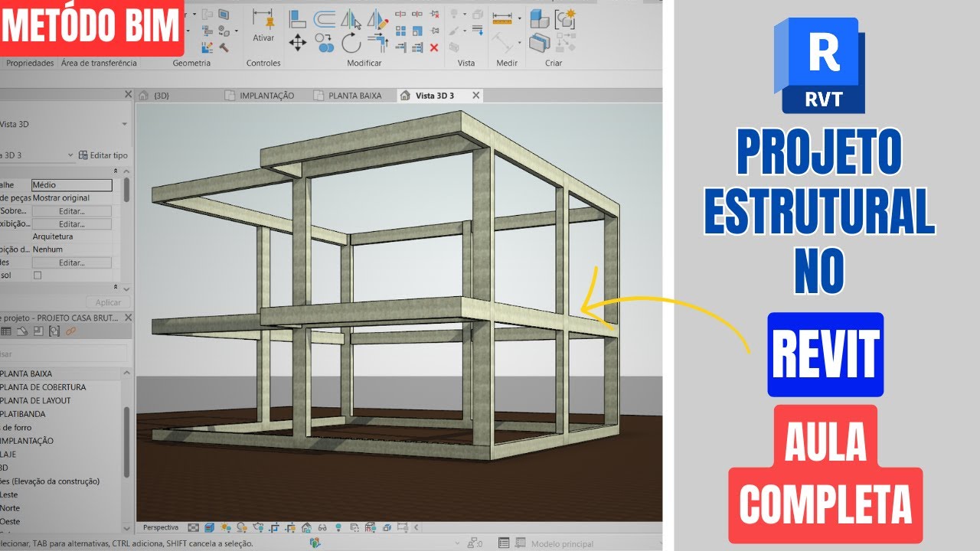Open Medir dimension tool dropdown arrow

(x=520, y=18)
